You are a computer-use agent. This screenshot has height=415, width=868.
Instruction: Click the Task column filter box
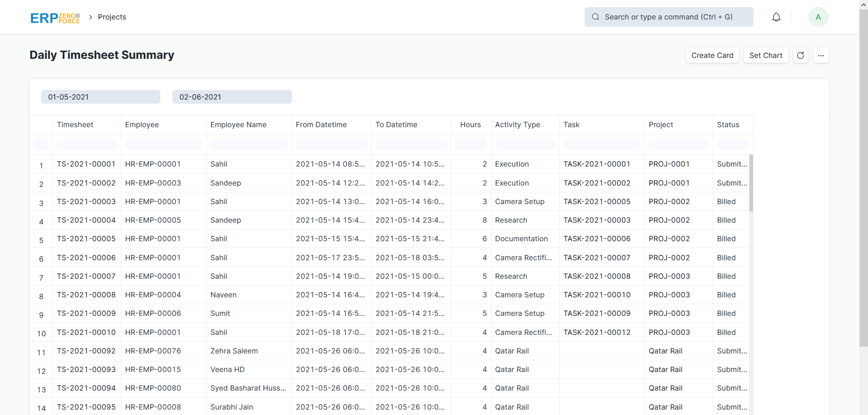[602, 144]
